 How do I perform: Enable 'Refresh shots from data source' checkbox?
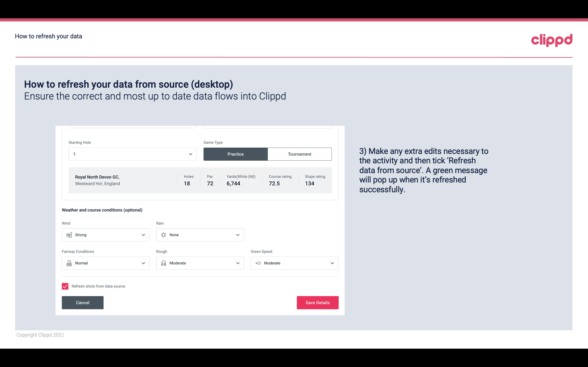[65, 286]
